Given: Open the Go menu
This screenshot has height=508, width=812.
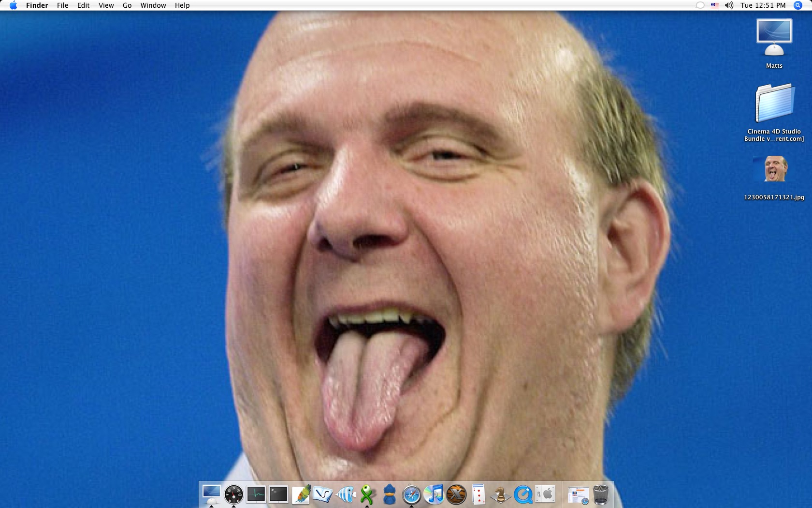Looking at the screenshot, I should point(127,5).
